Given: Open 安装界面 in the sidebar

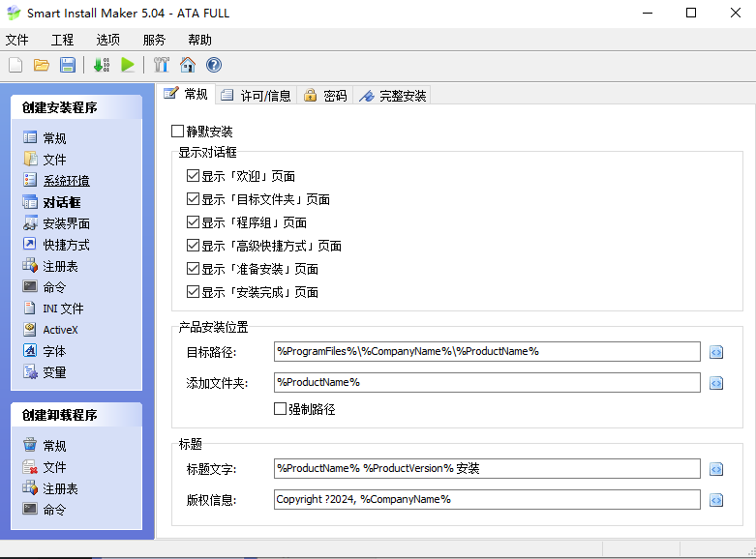Looking at the screenshot, I should click(x=56, y=223).
